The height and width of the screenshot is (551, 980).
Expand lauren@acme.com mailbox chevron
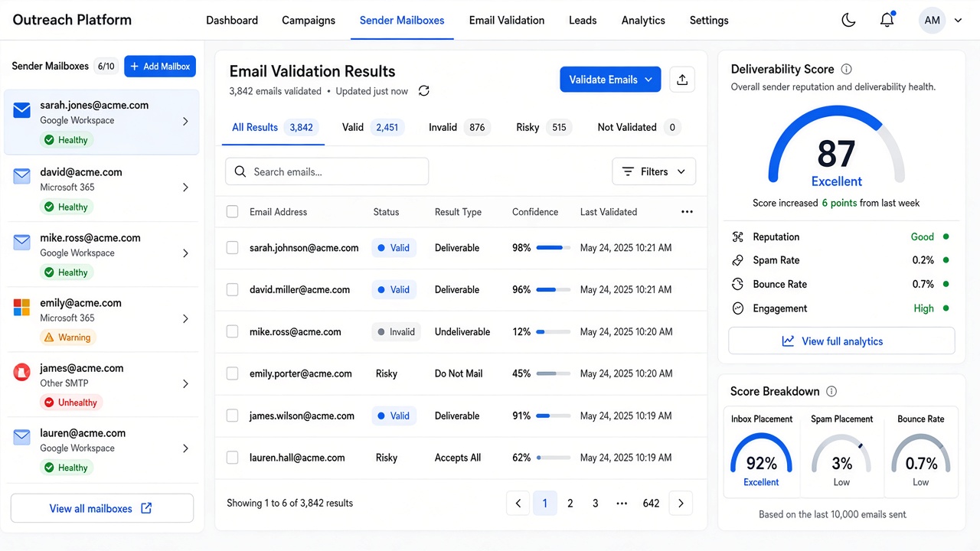pos(185,448)
